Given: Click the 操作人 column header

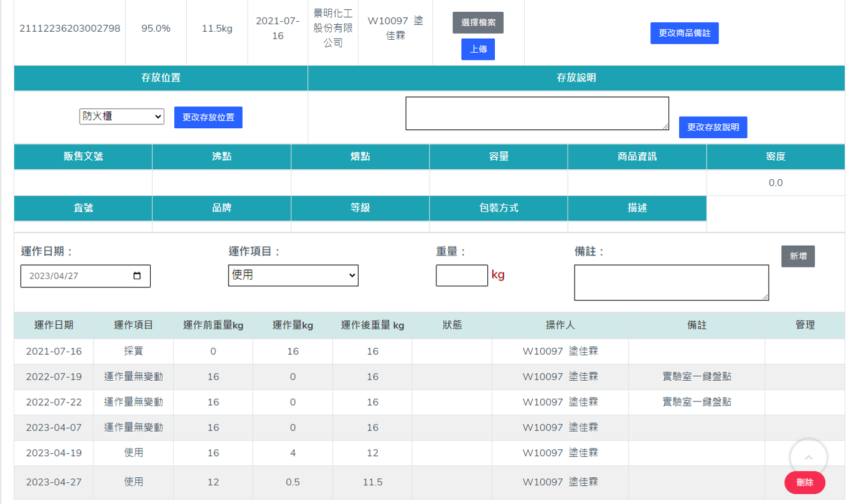Looking at the screenshot, I should pos(560,325).
